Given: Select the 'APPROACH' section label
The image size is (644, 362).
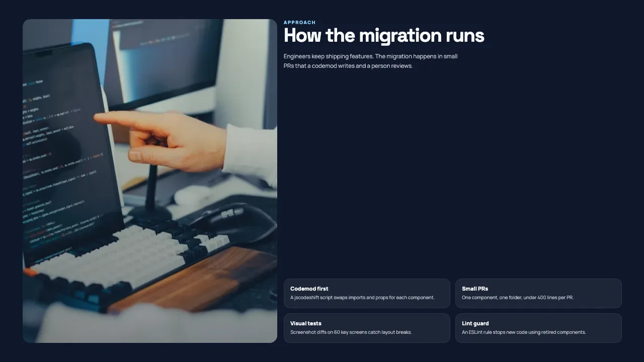Looking at the screenshot, I should tap(300, 23).
